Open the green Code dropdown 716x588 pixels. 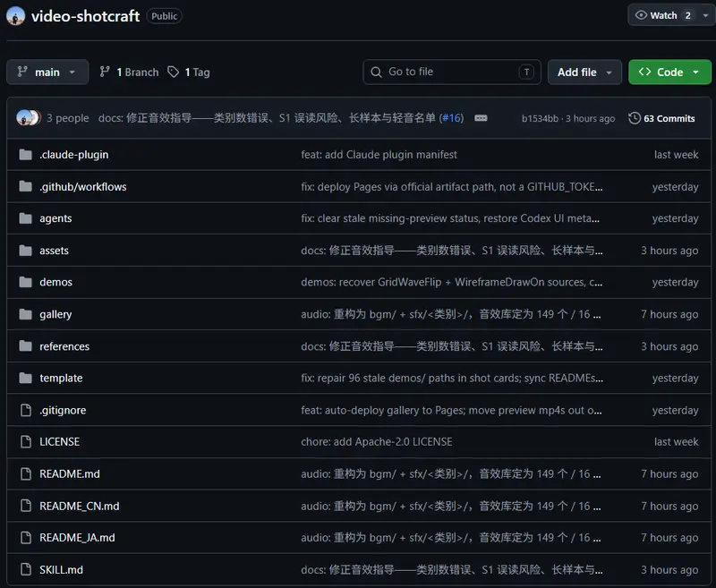pos(669,72)
